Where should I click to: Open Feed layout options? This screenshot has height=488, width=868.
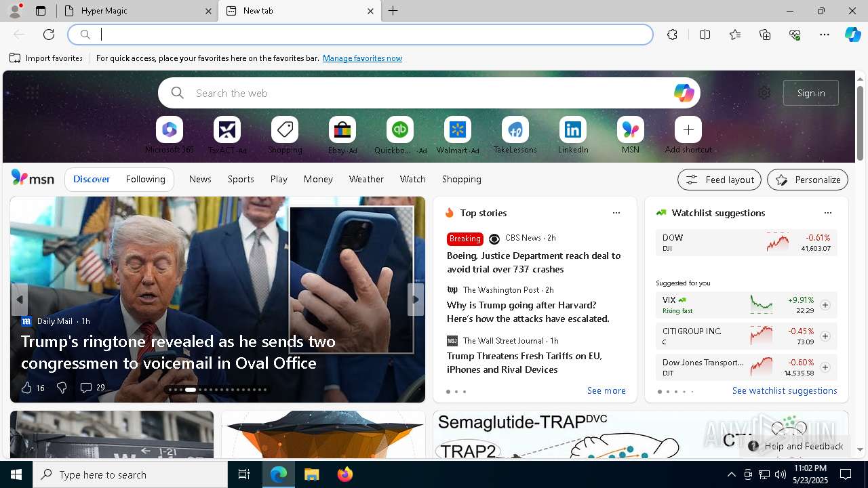click(x=719, y=180)
